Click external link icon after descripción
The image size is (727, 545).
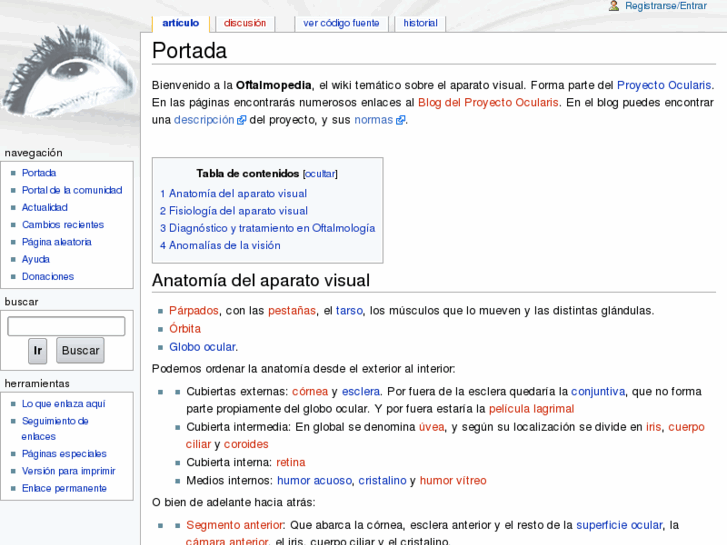(x=241, y=120)
